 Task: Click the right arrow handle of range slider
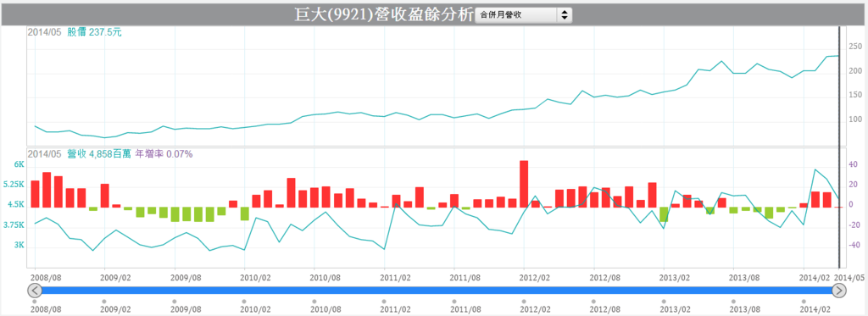tap(839, 291)
